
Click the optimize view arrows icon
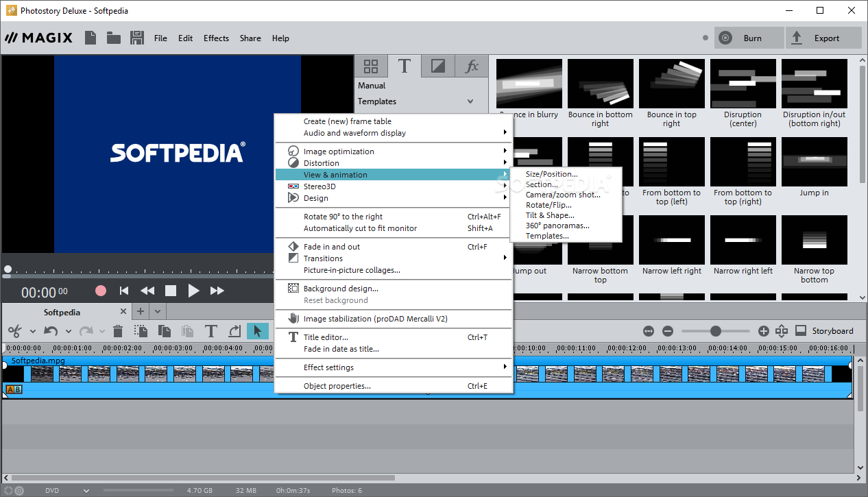point(782,331)
